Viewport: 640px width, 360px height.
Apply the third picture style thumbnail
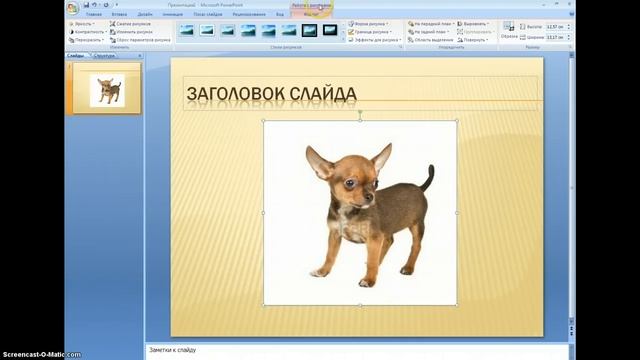click(227, 30)
